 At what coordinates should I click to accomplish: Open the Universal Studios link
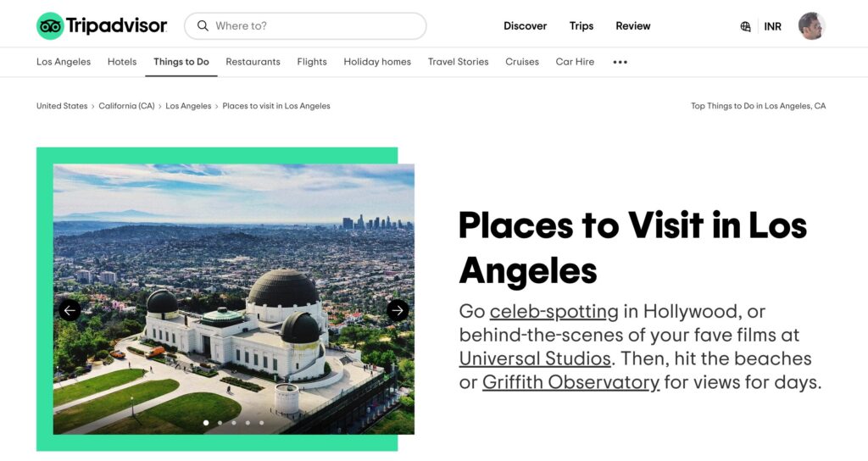pos(535,358)
